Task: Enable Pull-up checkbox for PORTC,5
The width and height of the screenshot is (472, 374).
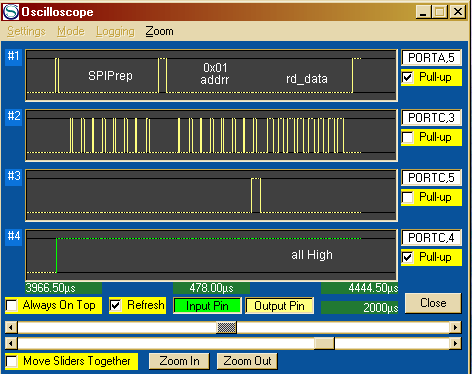Action: 408,197
